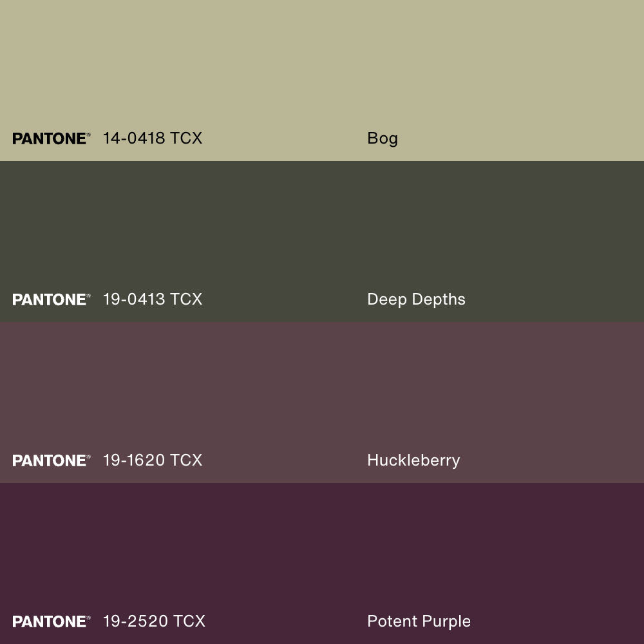The image size is (644, 644).
Task: Select the number 19-0413 in the code
Action: coord(134,299)
